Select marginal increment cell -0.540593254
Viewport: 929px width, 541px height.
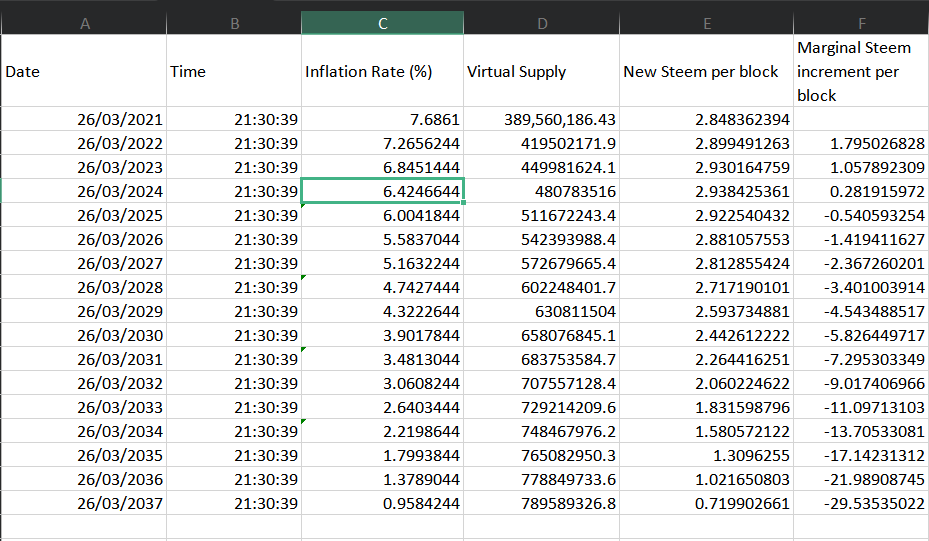[861, 215]
